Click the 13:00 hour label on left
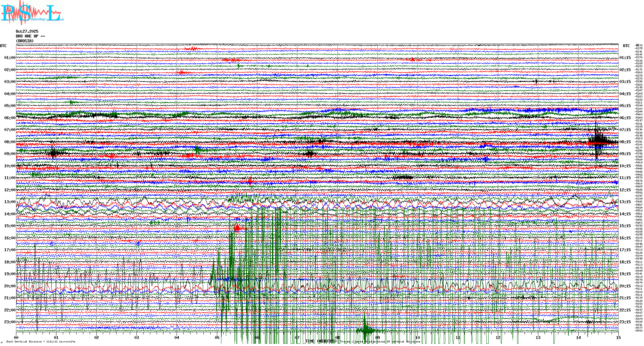The image size is (644, 346). coord(10,202)
